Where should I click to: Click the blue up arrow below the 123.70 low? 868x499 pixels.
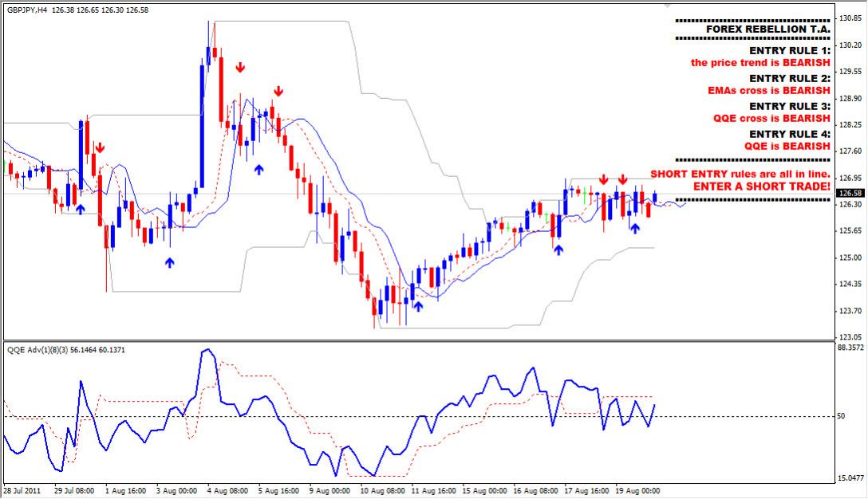pyautogui.click(x=417, y=307)
